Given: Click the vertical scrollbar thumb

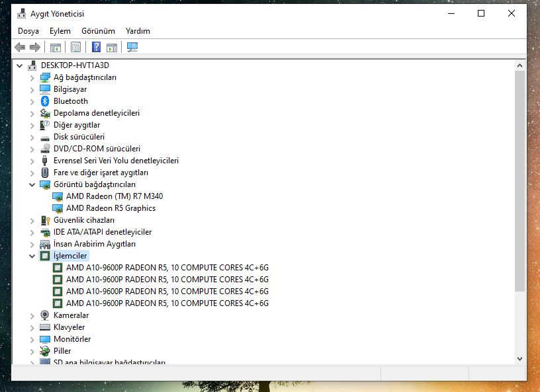Looking at the screenshot, I should coord(519,181).
